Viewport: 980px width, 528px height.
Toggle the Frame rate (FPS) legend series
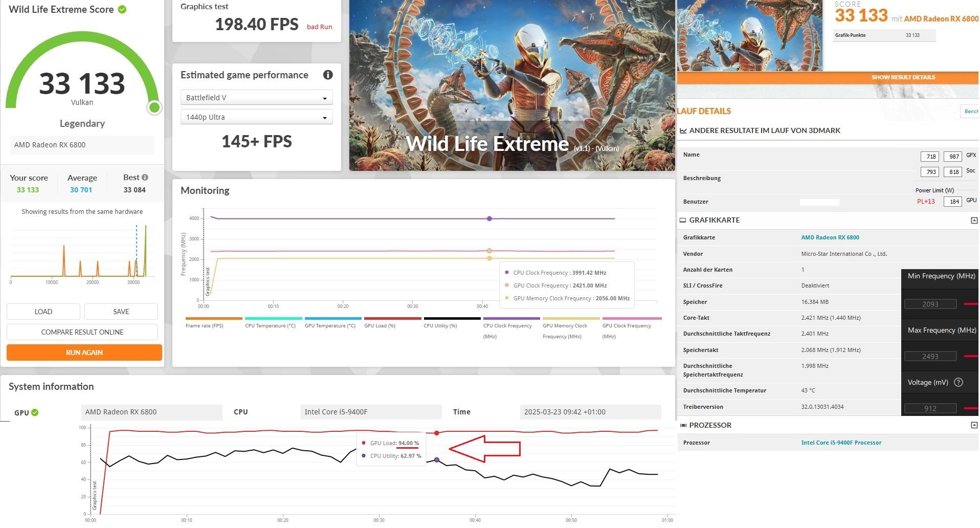pos(214,323)
